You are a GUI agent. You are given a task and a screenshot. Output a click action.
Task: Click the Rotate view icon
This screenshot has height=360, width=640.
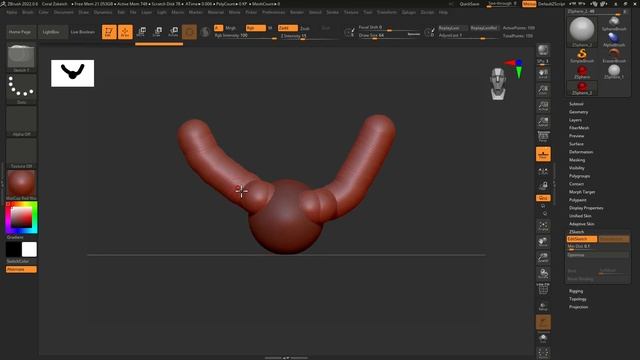click(543, 273)
